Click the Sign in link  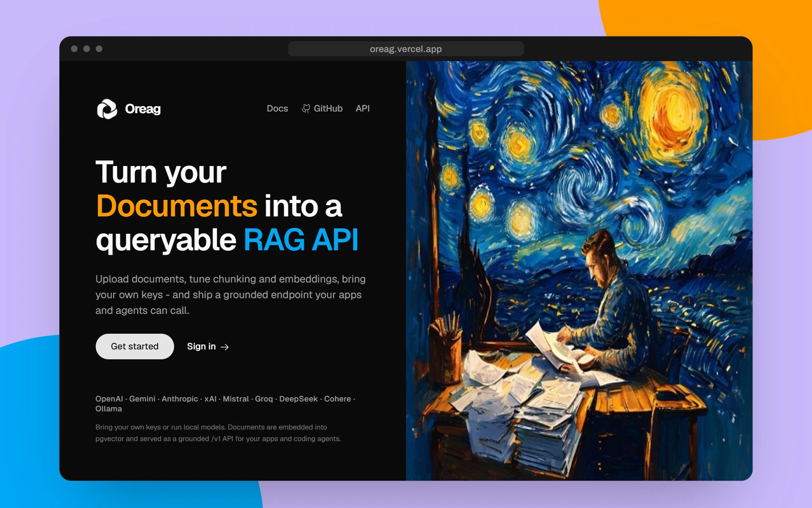(208, 347)
